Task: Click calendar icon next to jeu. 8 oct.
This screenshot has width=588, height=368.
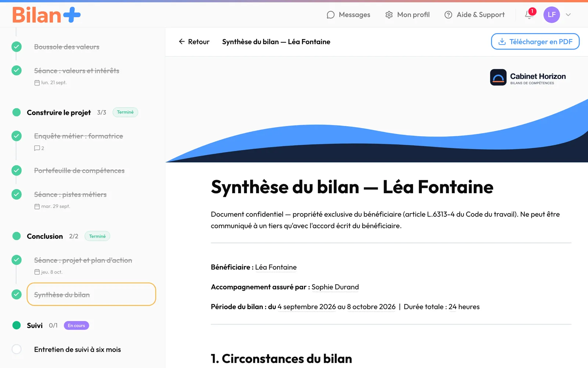Action: (37, 272)
